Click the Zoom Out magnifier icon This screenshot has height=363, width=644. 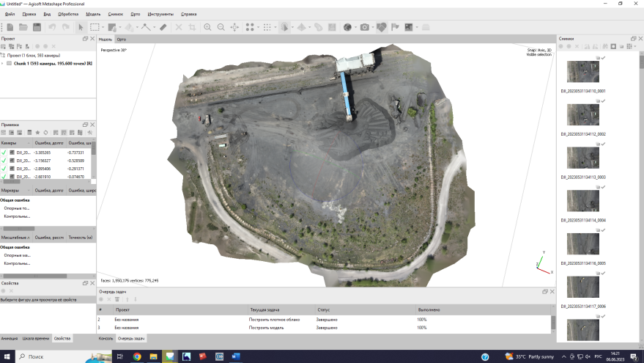pyautogui.click(x=221, y=27)
